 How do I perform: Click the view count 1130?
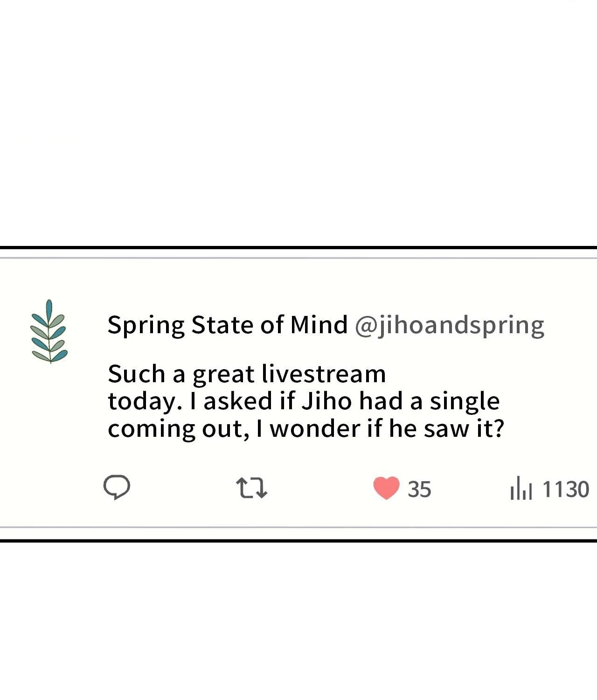566,490
